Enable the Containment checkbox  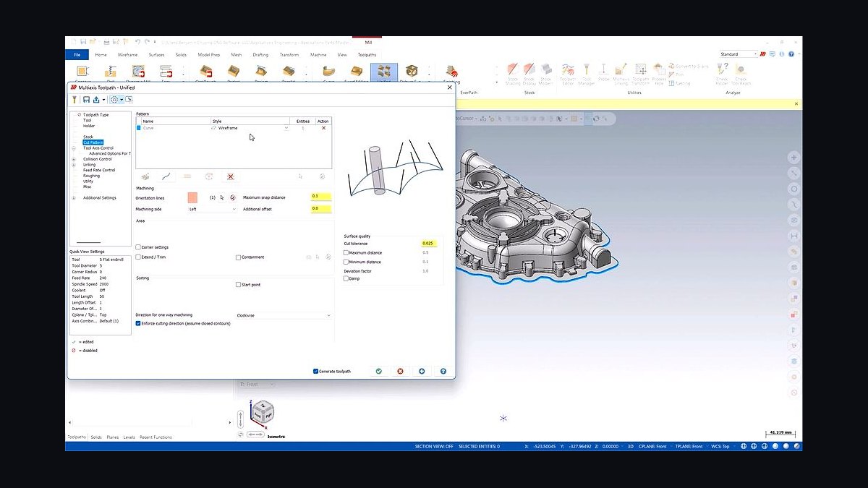pos(238,257)
